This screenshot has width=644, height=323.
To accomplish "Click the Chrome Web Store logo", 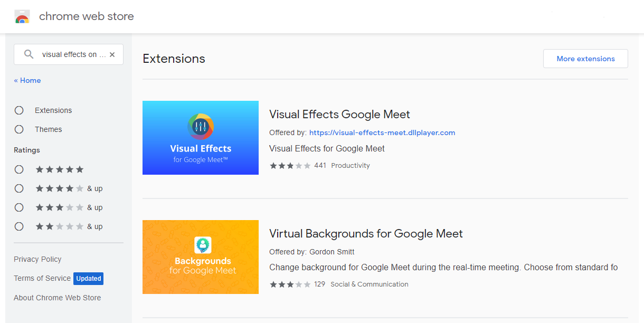I will pos(22,16).
